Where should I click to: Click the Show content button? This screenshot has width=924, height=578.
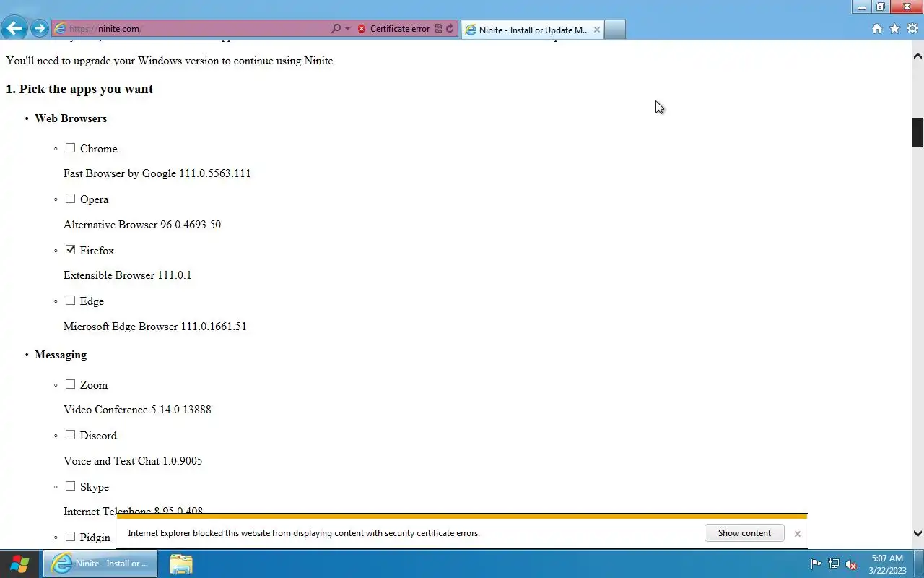[744, 533]
